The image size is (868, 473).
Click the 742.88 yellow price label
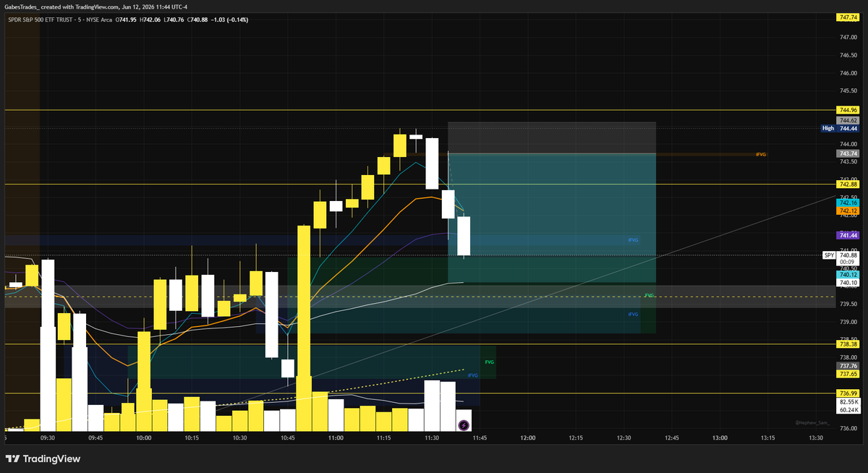pos(848,184)
